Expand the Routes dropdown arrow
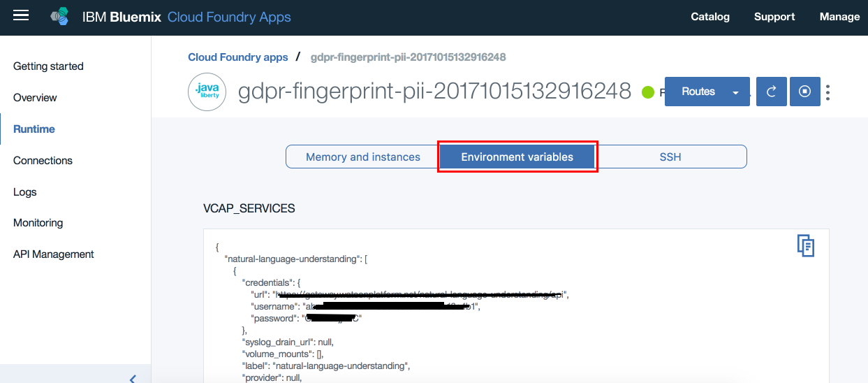The image size is (868, 383). [x=735, y=92]
